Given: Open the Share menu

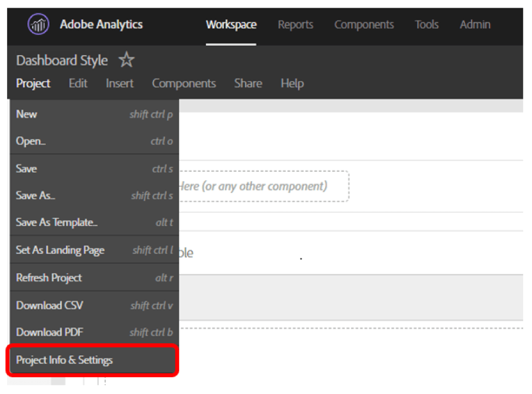Looking at the screenshot, I should click(248, 83).
